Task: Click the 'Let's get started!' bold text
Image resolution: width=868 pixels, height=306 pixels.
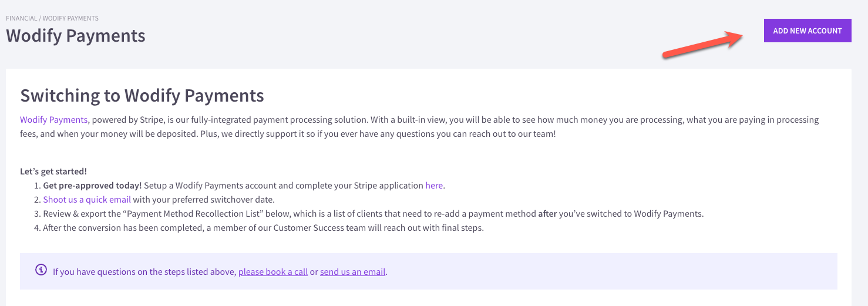Action: 53,172
